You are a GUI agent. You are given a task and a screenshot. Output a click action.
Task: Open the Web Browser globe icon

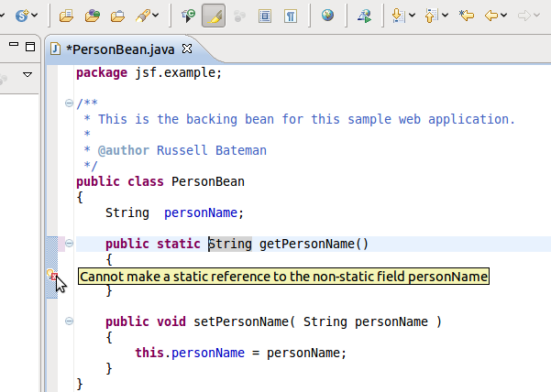[x=327, y=16]
